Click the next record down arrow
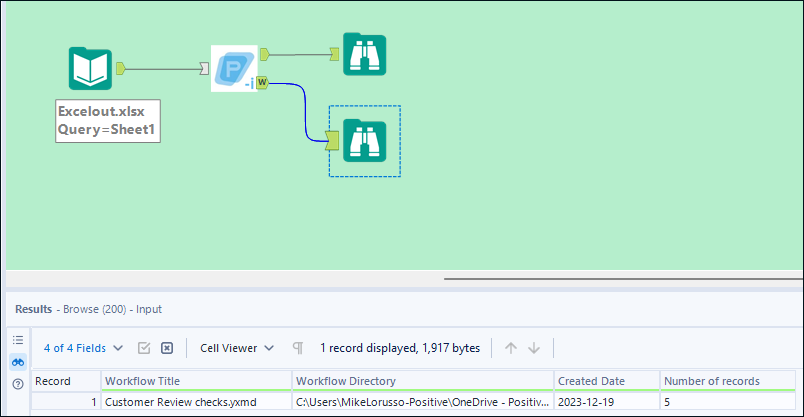 click(x=534, y=348)
